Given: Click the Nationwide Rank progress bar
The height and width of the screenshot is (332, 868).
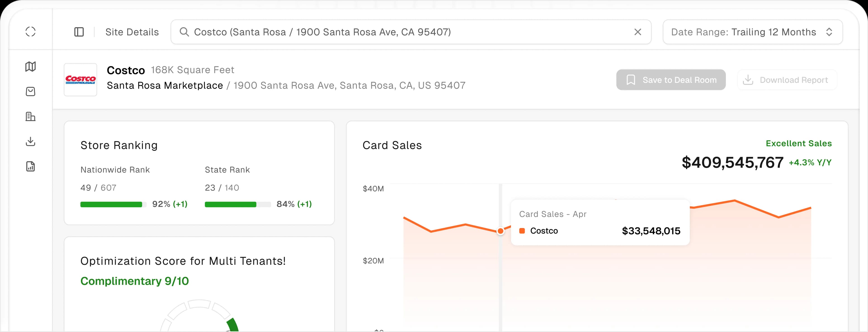Looking at the screenshot, I should 113,204.
